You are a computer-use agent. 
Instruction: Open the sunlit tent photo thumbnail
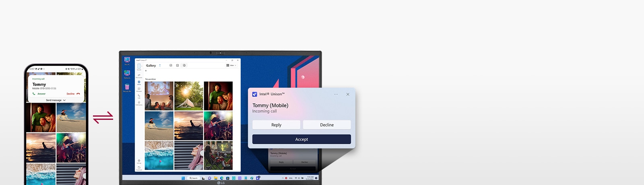pyautogui.click(x=189, y=96)
